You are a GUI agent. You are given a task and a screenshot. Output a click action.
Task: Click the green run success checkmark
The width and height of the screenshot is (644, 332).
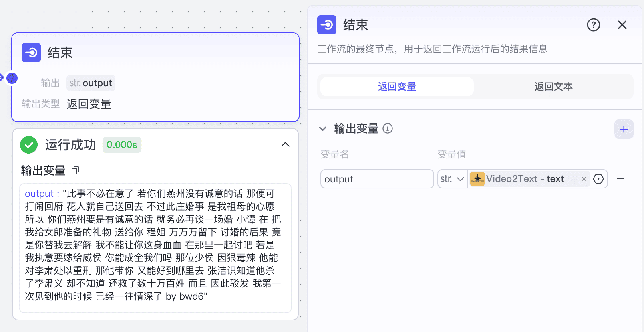pyautogui.click(x=29, y=145)
